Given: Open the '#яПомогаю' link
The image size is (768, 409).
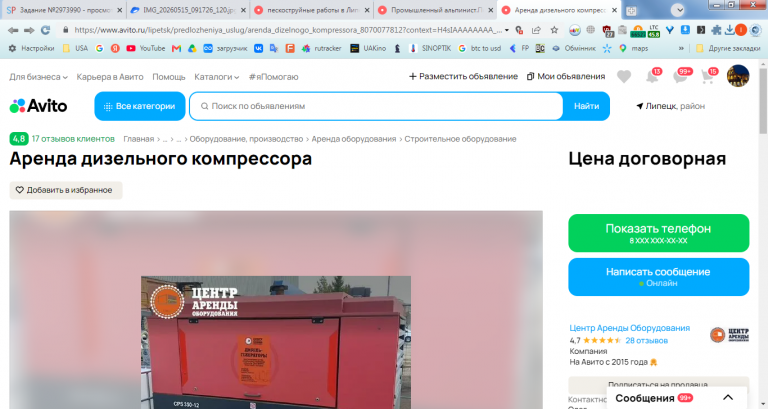Looking at the screenshot, I should coord(273,77).
